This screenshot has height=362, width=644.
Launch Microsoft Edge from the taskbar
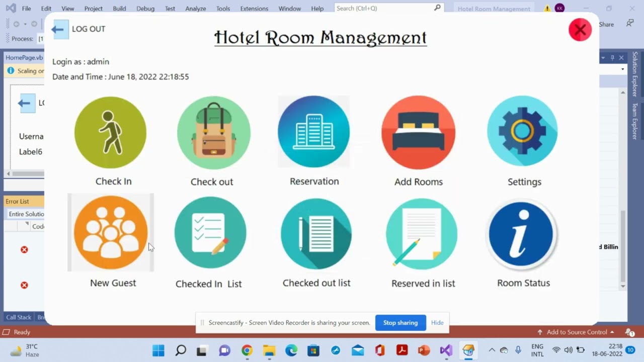(x=291, y=350)
